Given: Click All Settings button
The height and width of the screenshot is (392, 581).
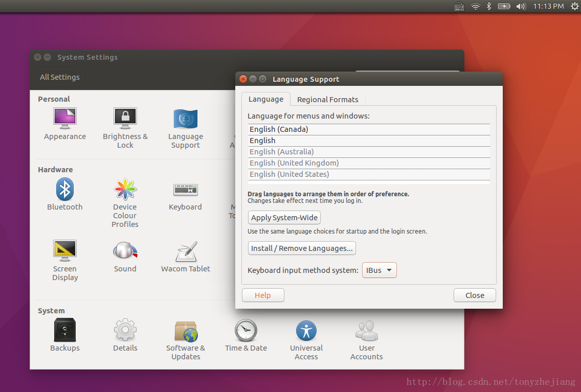Looking at the screenshot, I should point(60,77).
